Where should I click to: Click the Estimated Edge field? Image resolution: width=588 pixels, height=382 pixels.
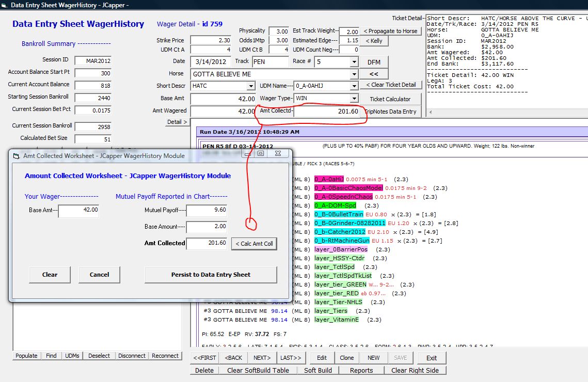tap(349, 40)
